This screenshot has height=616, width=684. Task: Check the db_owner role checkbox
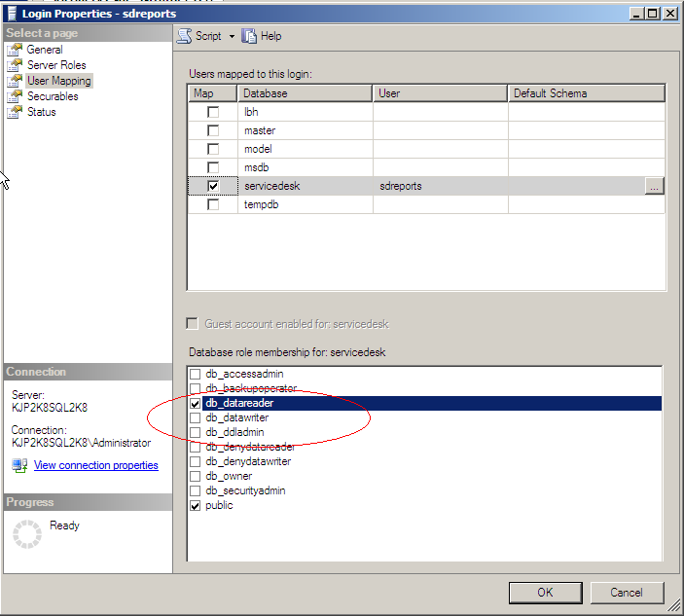click(196, 477)
